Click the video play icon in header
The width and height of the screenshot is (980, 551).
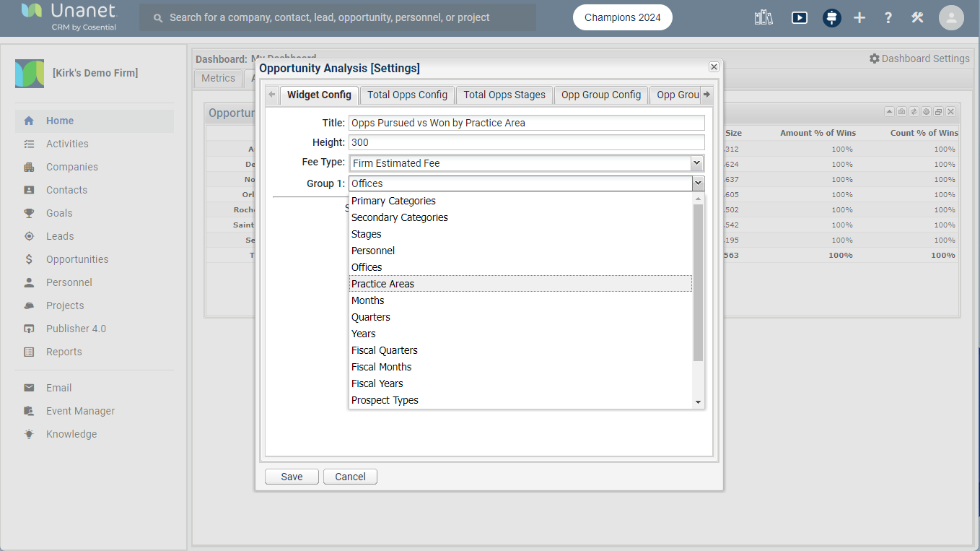pos(799,18)
